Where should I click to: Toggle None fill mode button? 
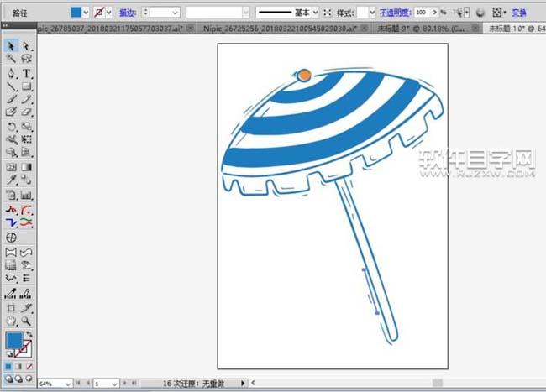point(29,367)
